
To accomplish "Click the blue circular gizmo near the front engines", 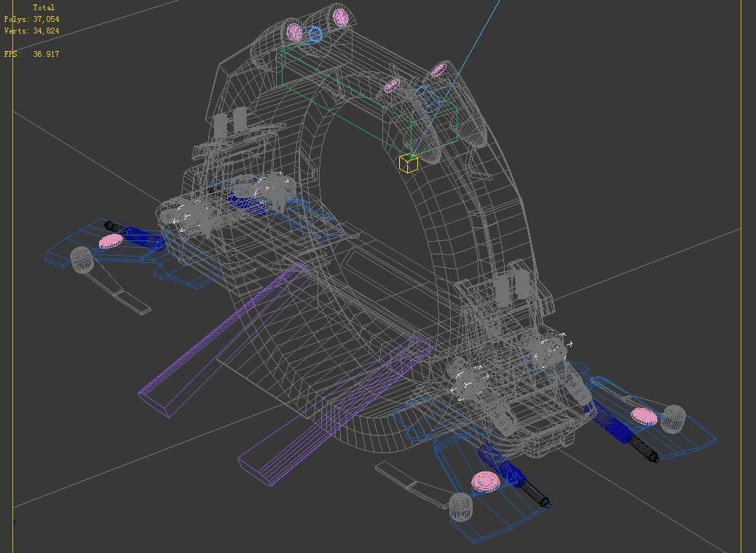I will click(x=314, y=34).
